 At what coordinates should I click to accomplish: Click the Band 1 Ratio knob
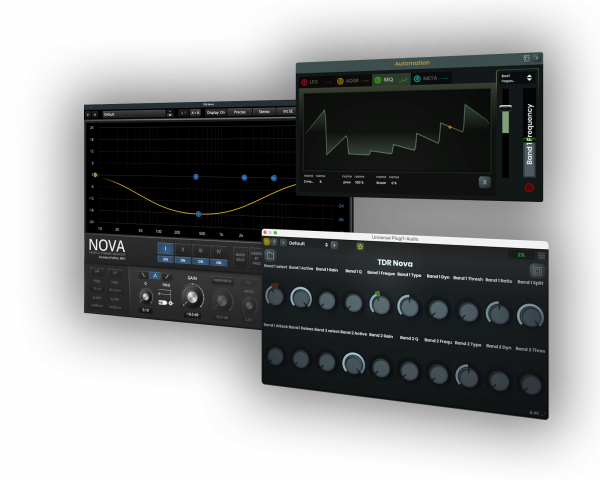click(498, 313)
